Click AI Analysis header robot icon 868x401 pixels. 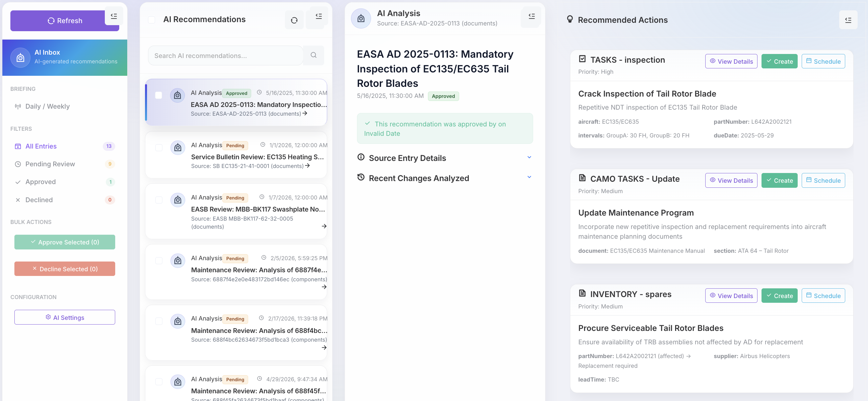361,18
